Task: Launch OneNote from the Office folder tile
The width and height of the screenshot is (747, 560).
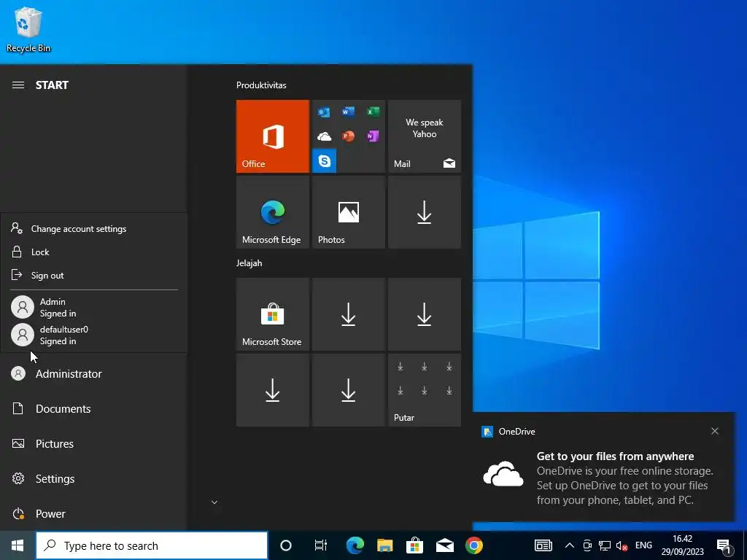Action: 373,136
